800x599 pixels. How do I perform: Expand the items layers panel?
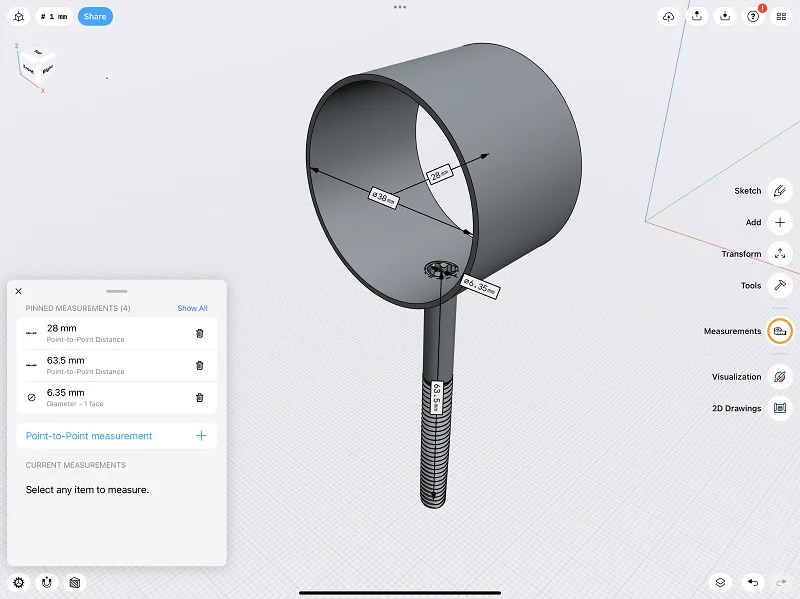(x=719, y=582)
